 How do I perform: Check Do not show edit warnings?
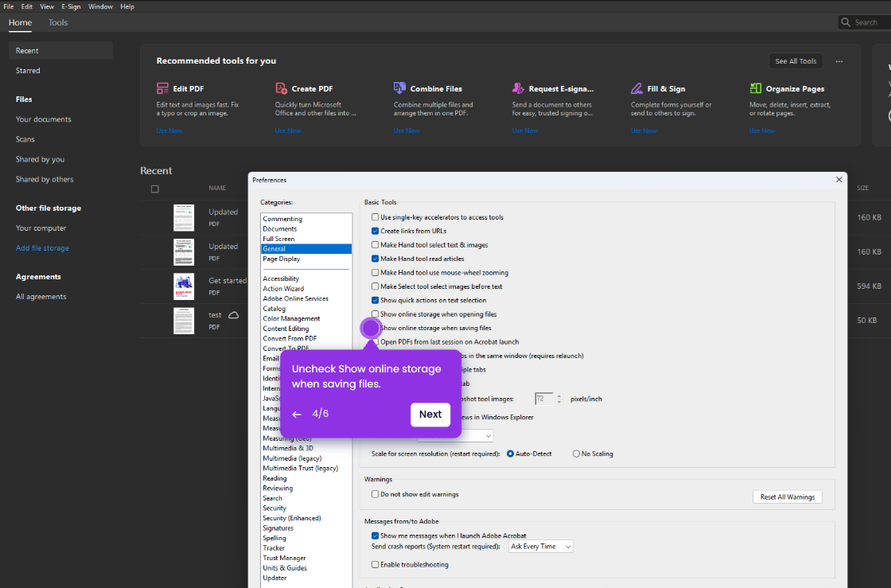[x=375, y=494]
